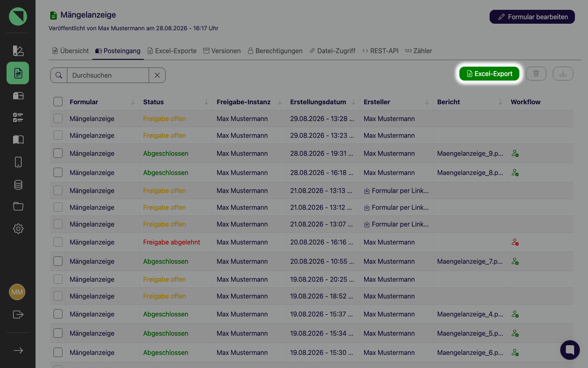
Task: Clear the search field with X
Action: pos(157,75)
